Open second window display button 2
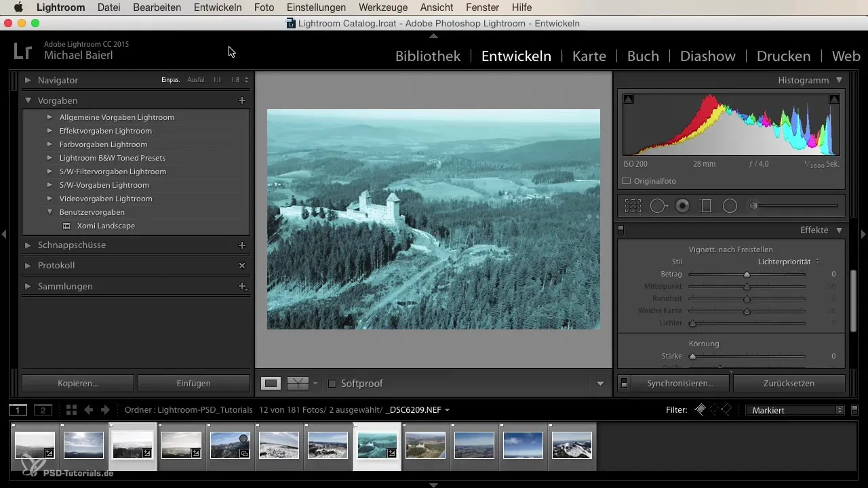868x488 pixels. (43, 409)
